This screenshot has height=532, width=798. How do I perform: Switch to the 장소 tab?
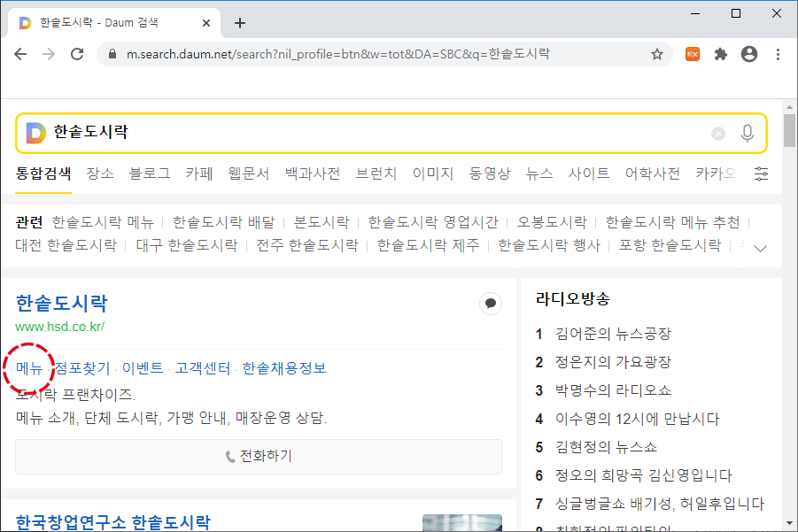pos(100,174)
